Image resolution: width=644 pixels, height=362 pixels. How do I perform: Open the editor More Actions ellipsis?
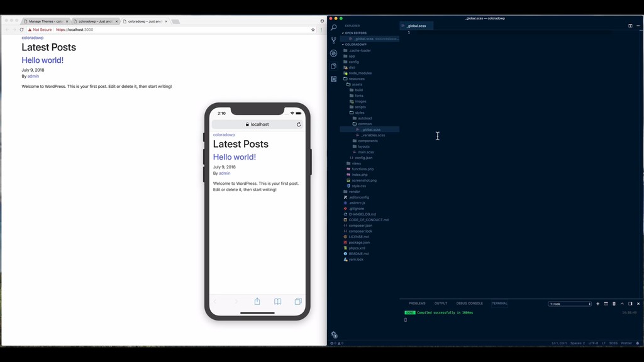[638, 26]
